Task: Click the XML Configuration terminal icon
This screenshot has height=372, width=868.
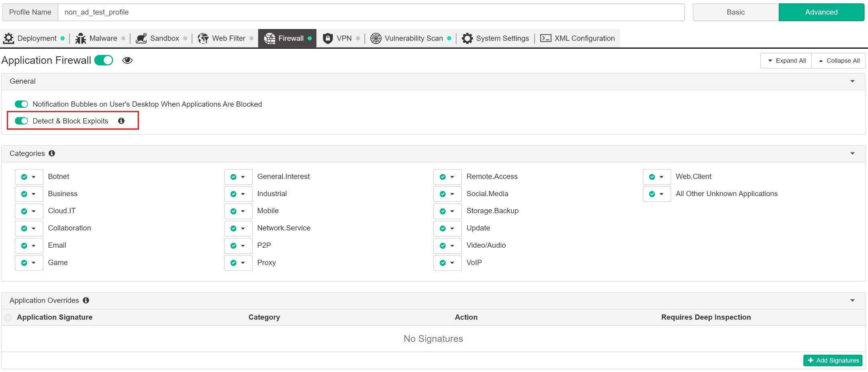Action: point(545,38)
